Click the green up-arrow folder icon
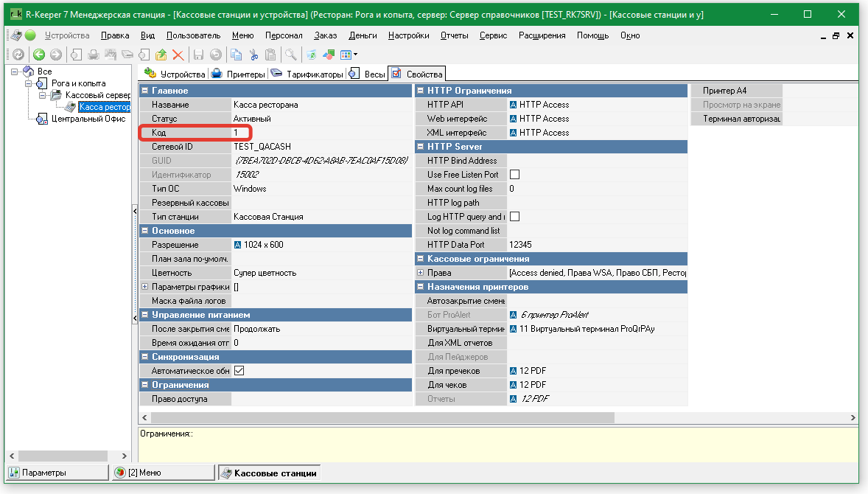 pos(161,55)
